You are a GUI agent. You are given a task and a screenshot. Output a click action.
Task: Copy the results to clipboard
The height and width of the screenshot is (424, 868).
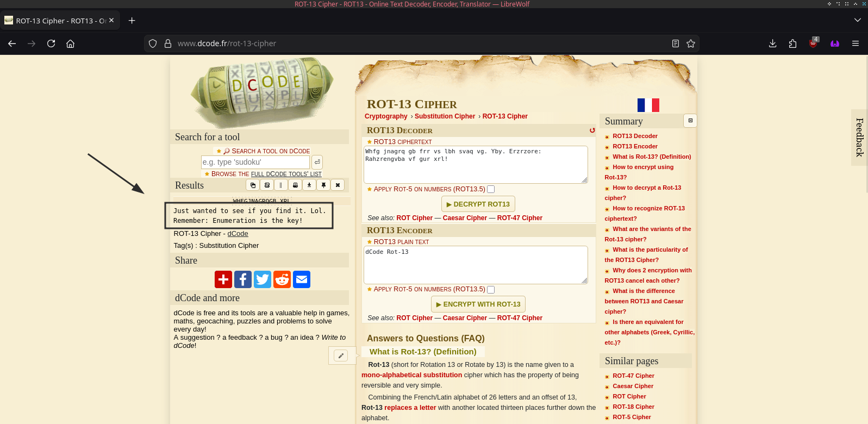click(x=253, y=185)
